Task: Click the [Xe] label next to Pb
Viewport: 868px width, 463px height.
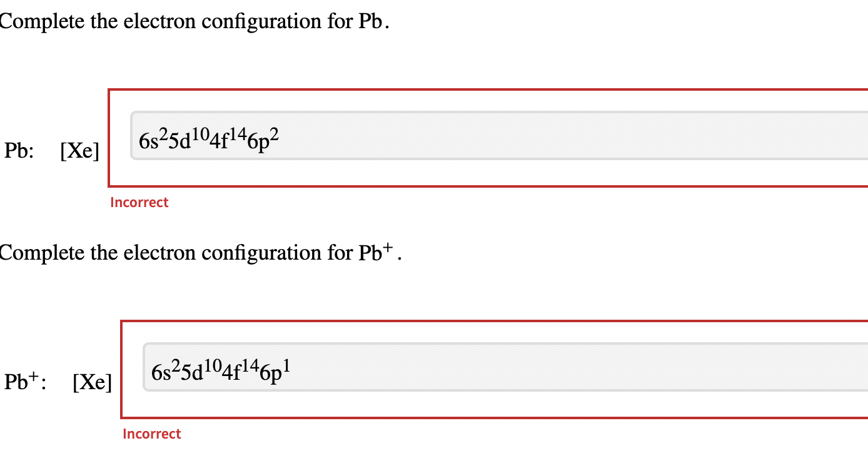Action: tap(80, 150)
